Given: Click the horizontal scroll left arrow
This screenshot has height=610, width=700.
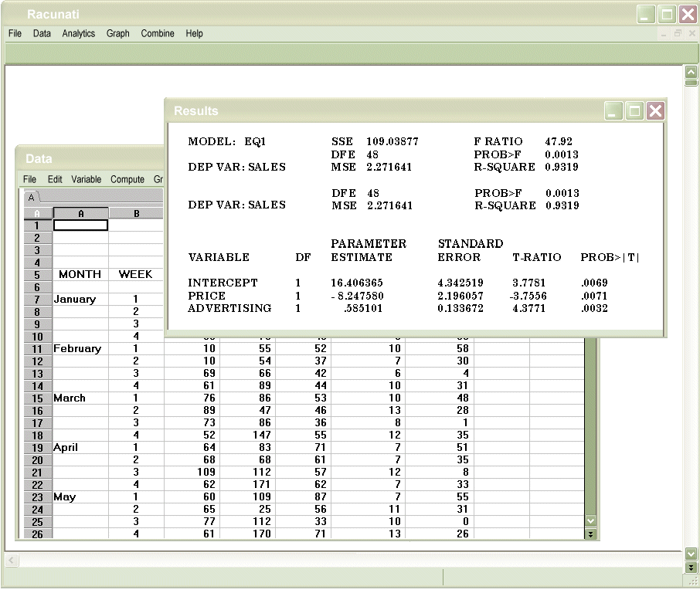Looking at the screenshot, I should pyautogui.click(x=12, y=561).
